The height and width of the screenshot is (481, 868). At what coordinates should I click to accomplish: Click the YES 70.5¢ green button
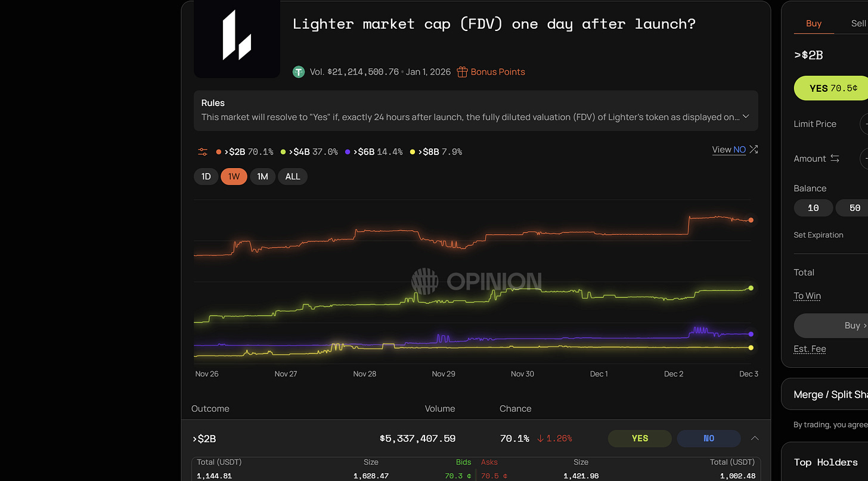(831, 88)
